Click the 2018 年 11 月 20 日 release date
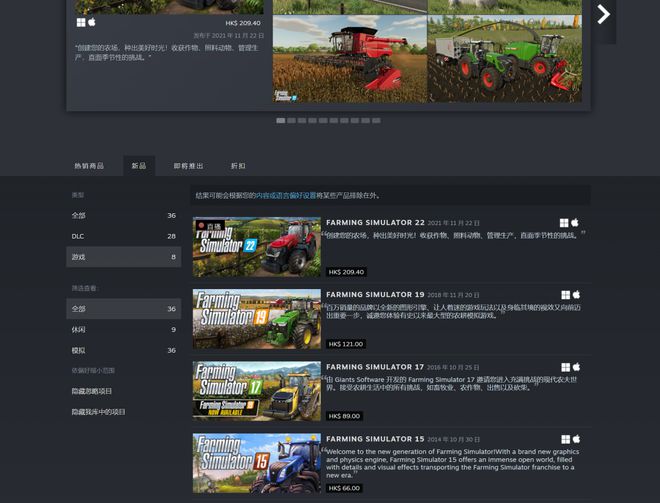Viewport: 660px width, 503px height. tap(454, 295)
